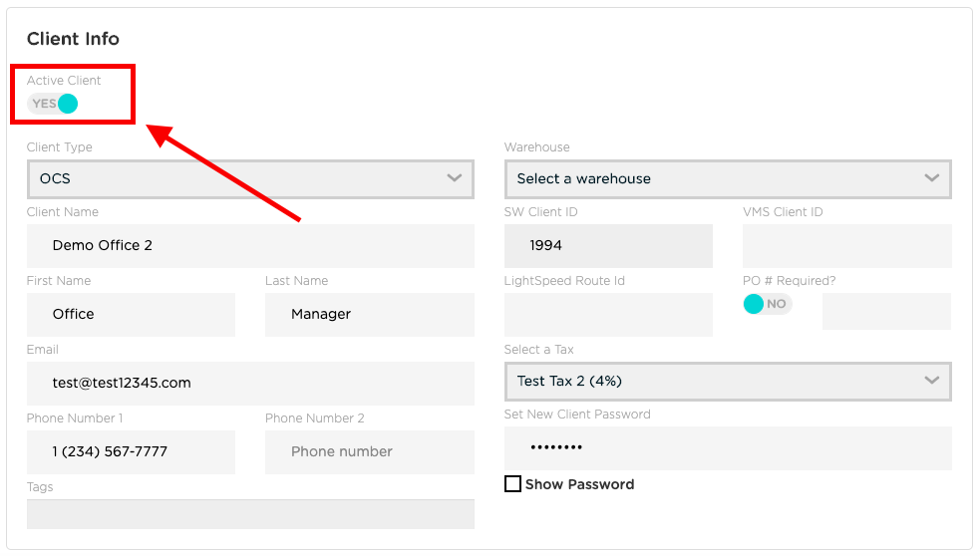
Task: Click the PO number text box
Action: pyautogui.click(x=886, y=311)
